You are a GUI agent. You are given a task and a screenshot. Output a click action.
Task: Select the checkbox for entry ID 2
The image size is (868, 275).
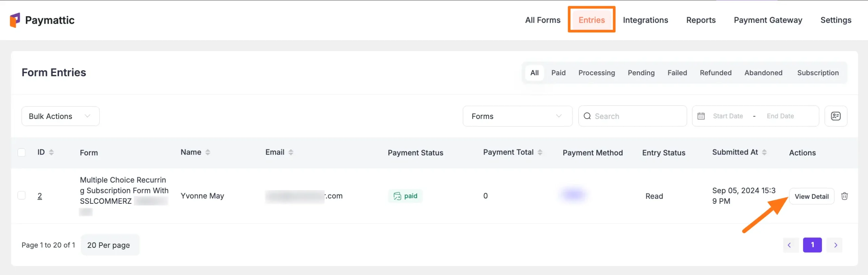[x=21, y=195]
